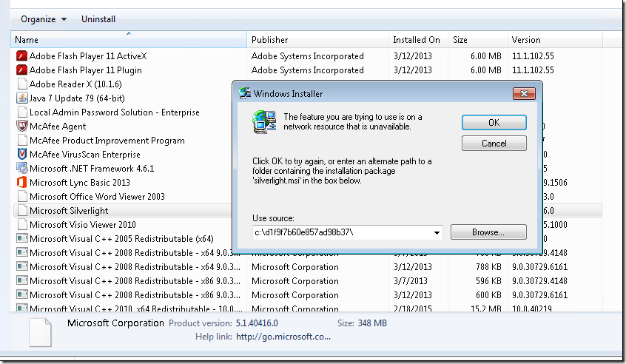Viewport: 626px width, 364px height.
Task: Click Microsoft Corporation in the details pane
Action: 115,323
